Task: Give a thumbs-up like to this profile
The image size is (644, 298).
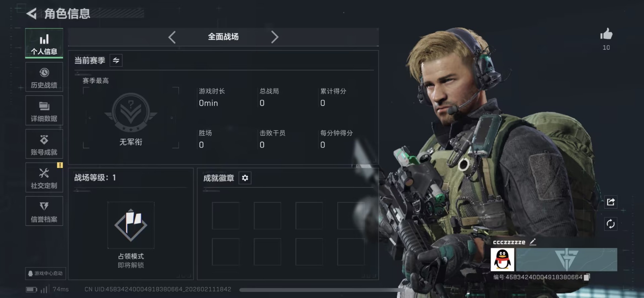Action: coord(606,34)
